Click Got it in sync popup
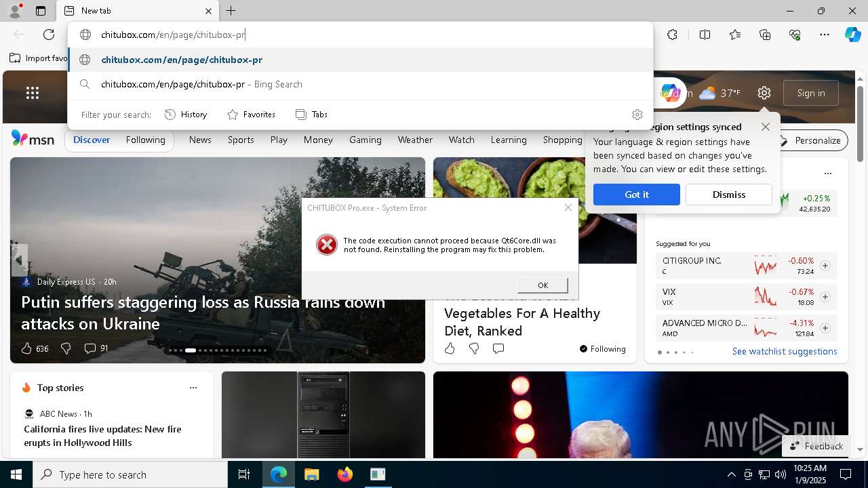This screenshot has width=868, height=488. click(637, 195)
